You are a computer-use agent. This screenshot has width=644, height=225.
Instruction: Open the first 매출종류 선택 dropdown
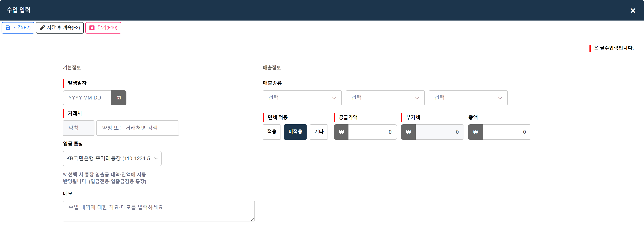(302, 98)
